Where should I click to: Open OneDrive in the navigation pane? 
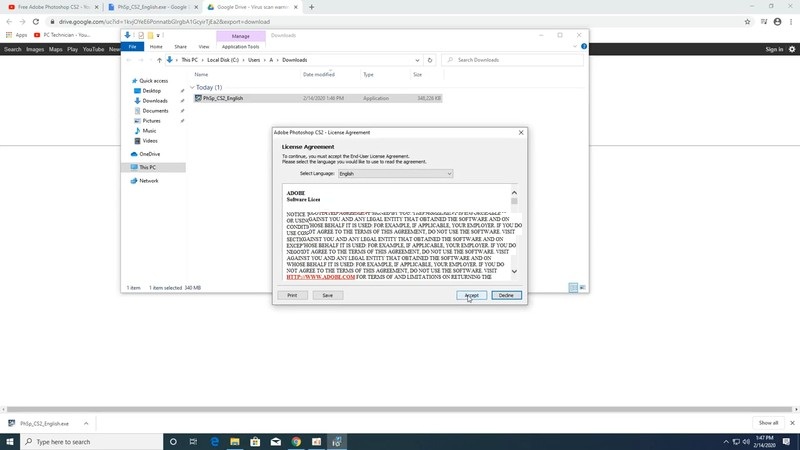(149, 154)
